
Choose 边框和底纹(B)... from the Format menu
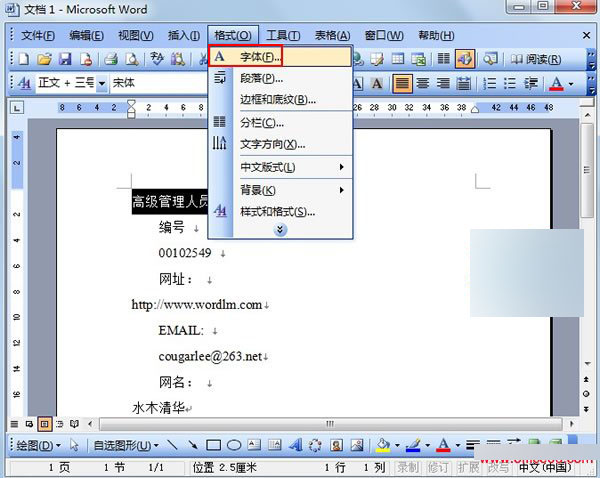tap(280, 100)
